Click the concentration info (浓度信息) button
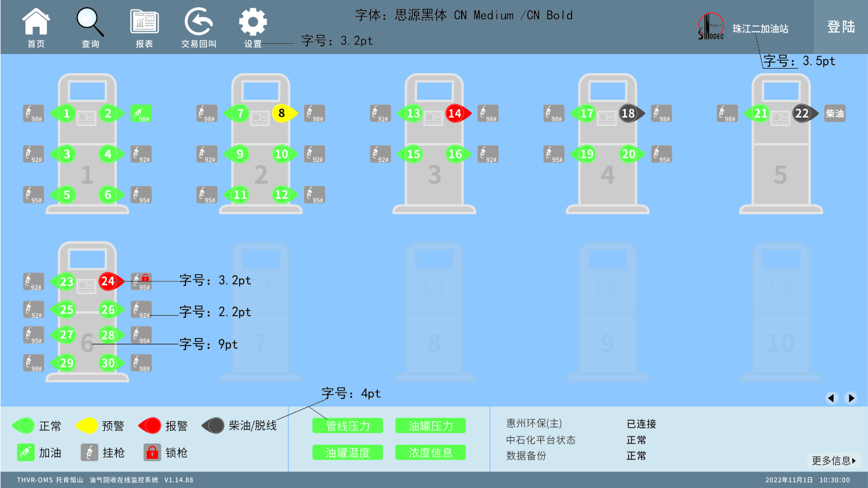 431,452
